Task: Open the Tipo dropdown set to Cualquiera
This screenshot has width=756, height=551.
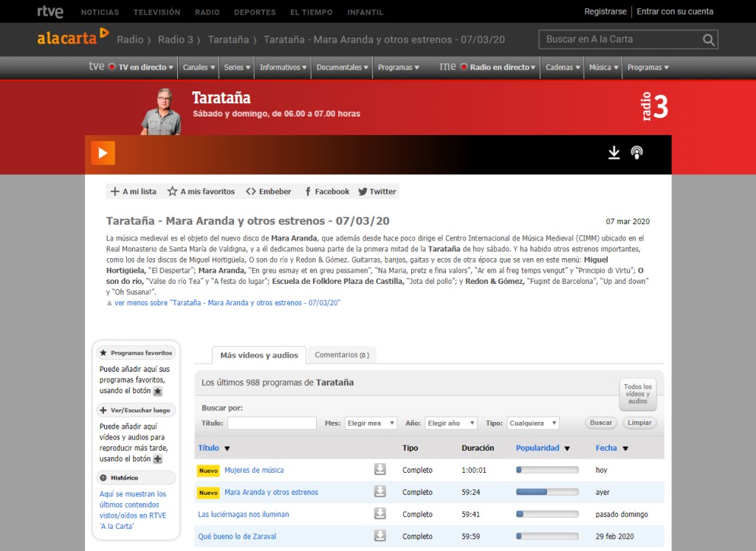Action: click(x=532, y=423)
